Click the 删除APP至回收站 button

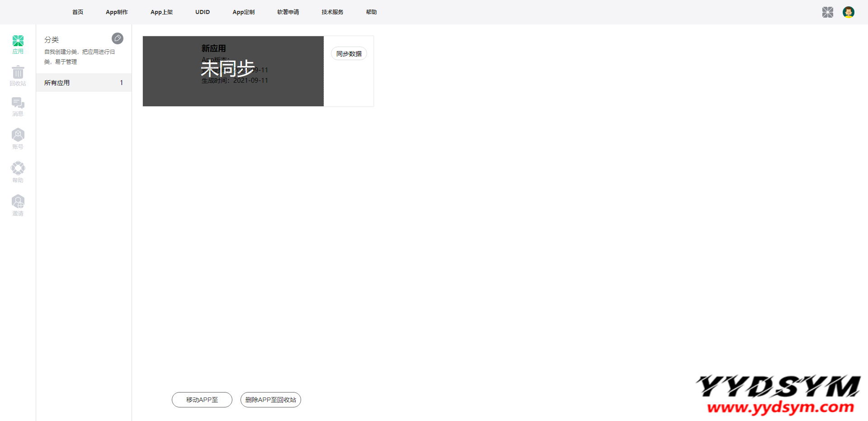click(270, 400)
